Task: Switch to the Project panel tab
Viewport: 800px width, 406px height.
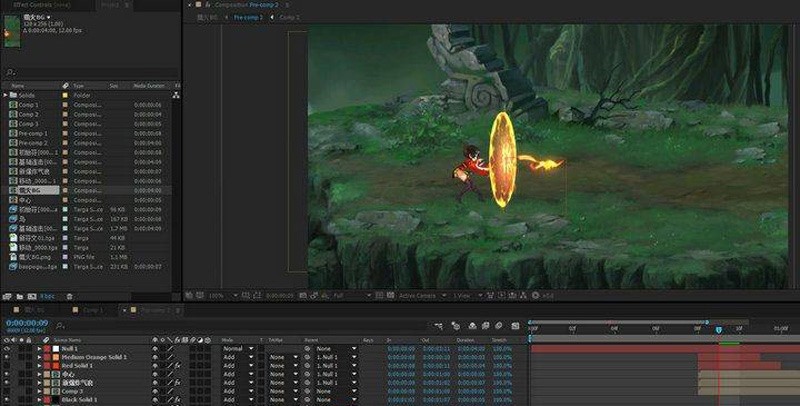Action: click(x=110, y=5)
